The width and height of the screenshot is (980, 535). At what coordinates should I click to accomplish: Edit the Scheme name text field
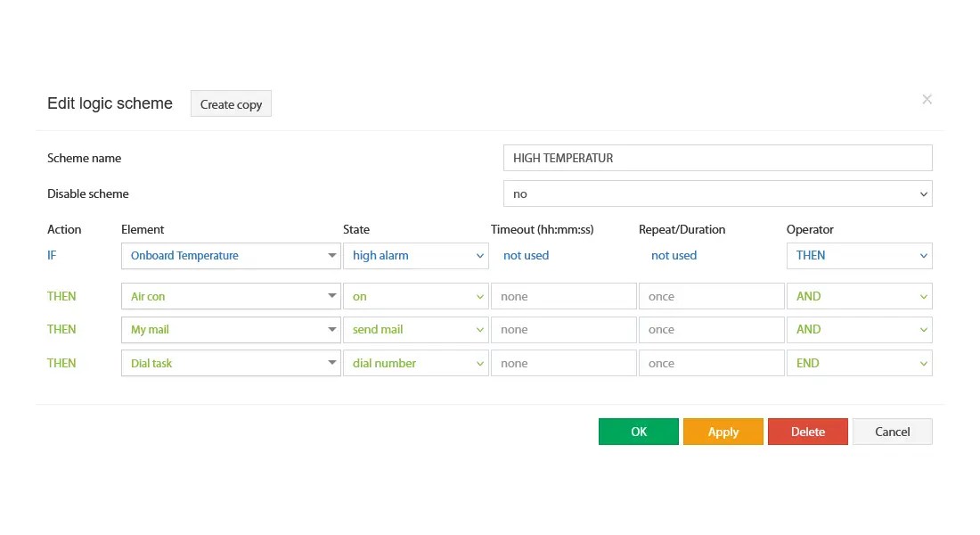[x=717, y=158]
